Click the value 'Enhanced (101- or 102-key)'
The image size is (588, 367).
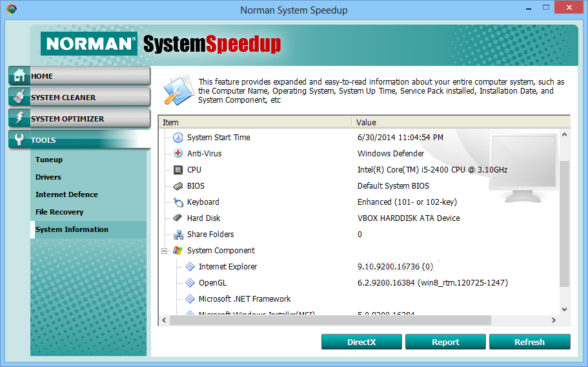(x=407, y=202)
